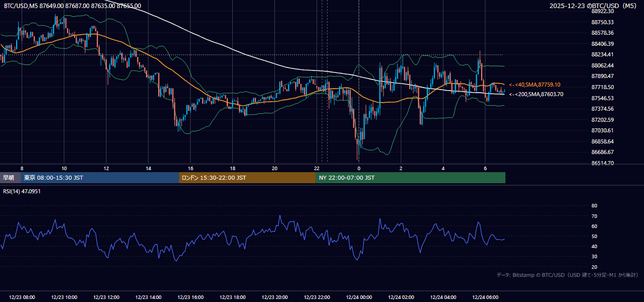644x302 pixels.
Task: Click the 12/23 22:00 date axis label
Action: point(317,297)
